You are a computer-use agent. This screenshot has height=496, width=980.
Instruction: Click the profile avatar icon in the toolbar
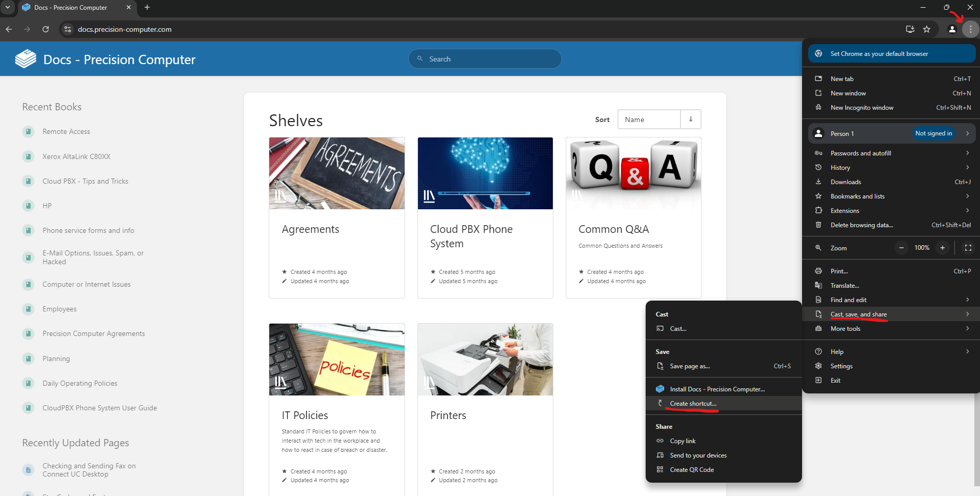click(x=952, y=29)
